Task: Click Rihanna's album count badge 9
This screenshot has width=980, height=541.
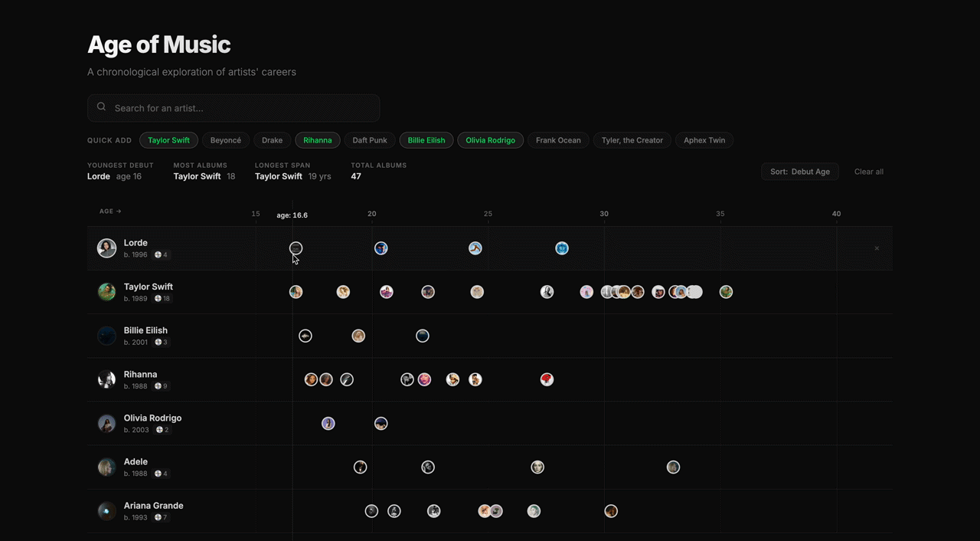Action: [162, 386]
